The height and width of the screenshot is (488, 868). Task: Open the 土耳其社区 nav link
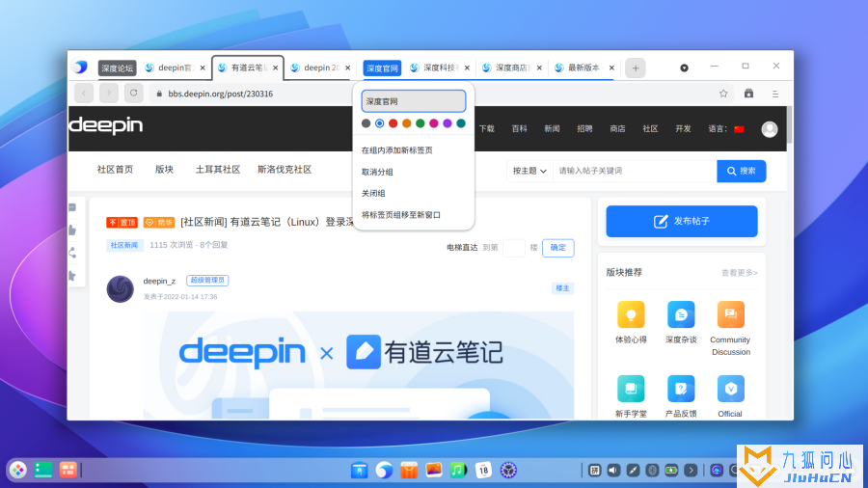[x=218, y=170]
